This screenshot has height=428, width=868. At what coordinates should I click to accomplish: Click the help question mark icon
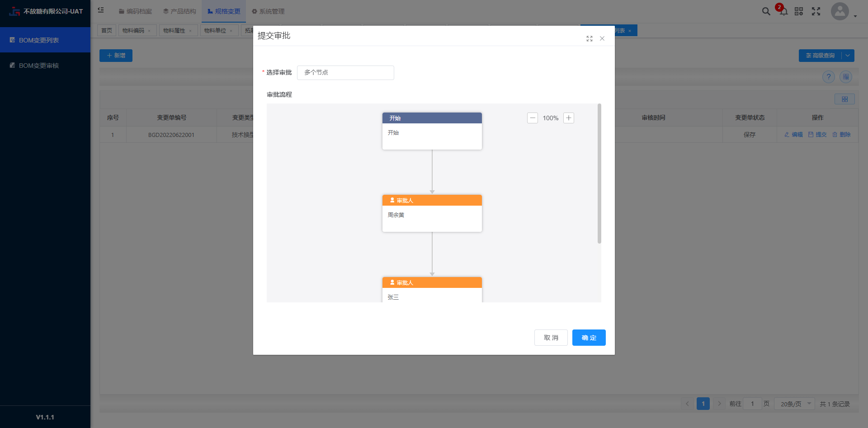click(x=828, y=77)
